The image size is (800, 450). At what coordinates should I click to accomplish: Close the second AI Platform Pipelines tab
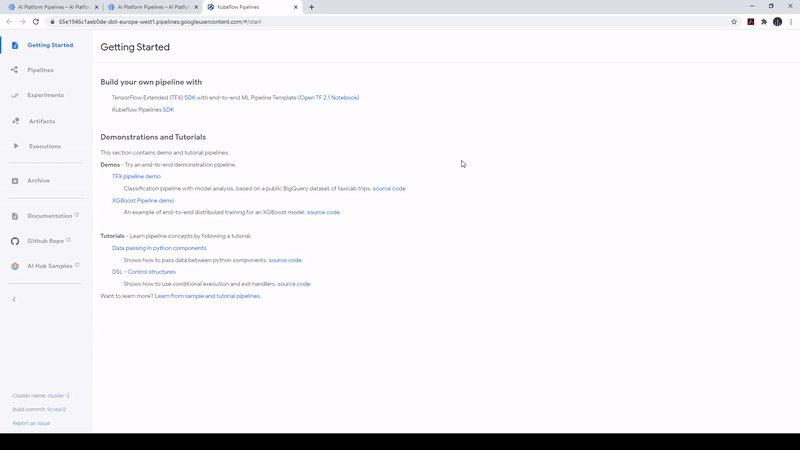[196, 7]
